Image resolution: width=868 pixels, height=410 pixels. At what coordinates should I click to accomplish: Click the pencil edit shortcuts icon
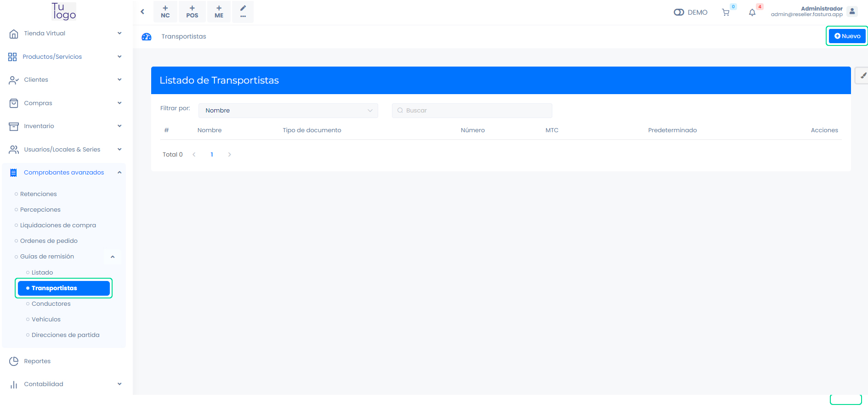[243, 11]
